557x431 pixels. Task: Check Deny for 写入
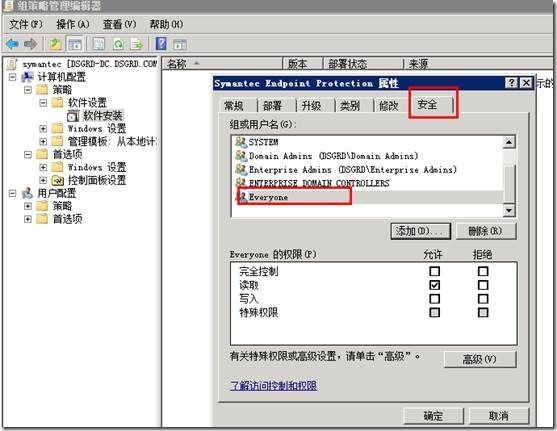pos(483,298)
